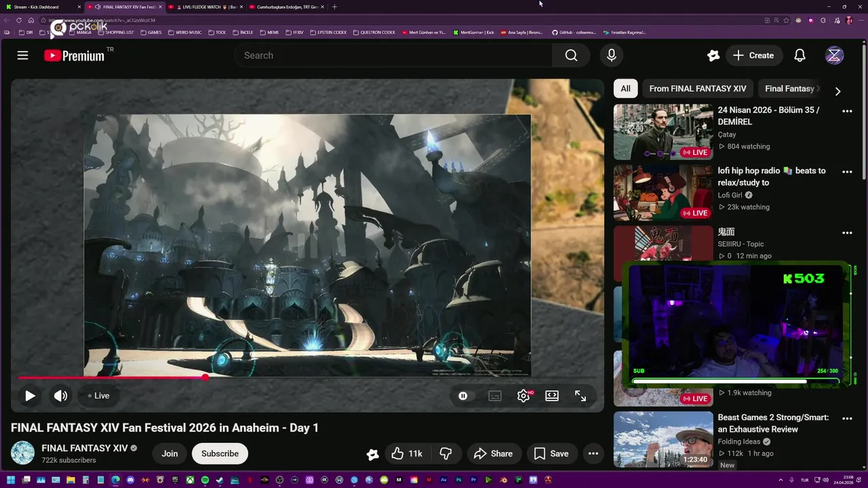Switch to theater mode

point(552,396)
